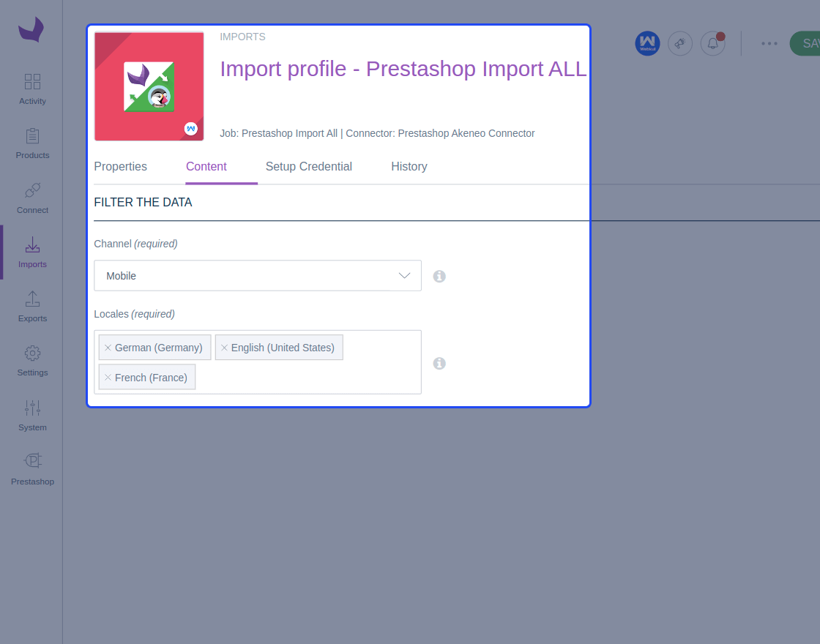The height and width of the screenshot is (644, 820).
Task: Remove the German (Germany) locale tag
Action: 108,348
